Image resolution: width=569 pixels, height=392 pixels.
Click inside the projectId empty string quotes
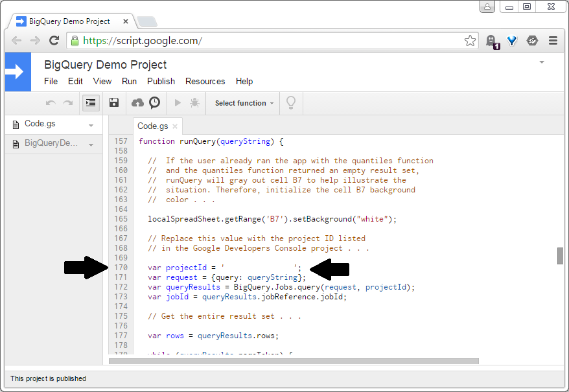(x=260, y=268)
